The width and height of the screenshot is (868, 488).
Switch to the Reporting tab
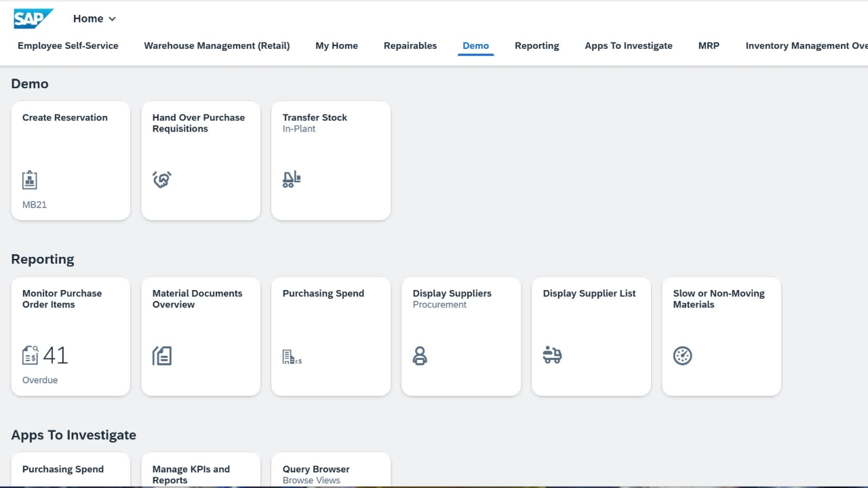pyautogui.click(x=537, y=46)
